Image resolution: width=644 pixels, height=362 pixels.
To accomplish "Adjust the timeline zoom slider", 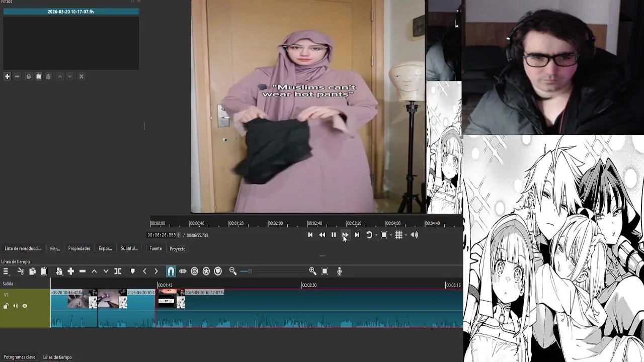I will tap(274, 271).
